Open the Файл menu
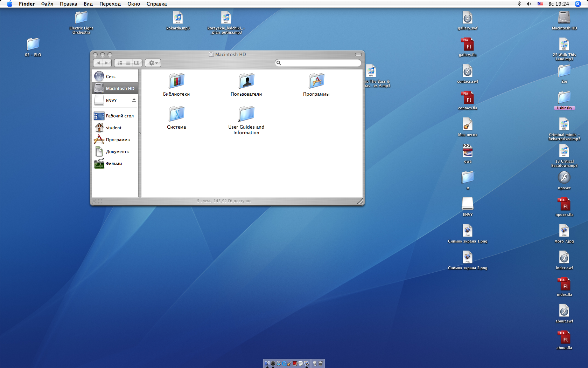Screen dimensions: 588x368 tap(47, 4)
